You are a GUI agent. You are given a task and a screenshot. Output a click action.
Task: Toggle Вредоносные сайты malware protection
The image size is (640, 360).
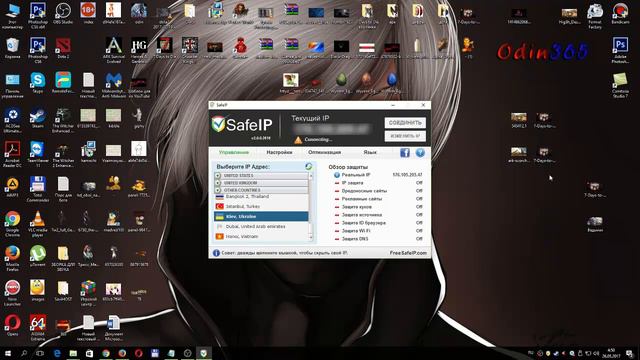click(378, 191)
